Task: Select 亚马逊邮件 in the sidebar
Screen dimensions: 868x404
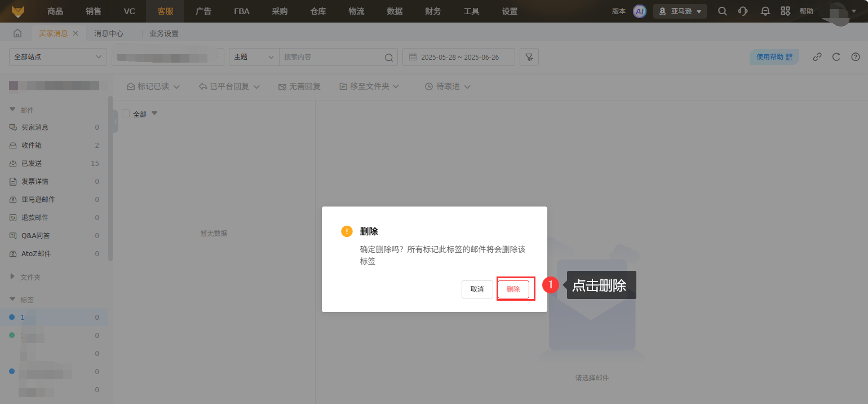Action: pyautogui.click(x=54, y=200)
